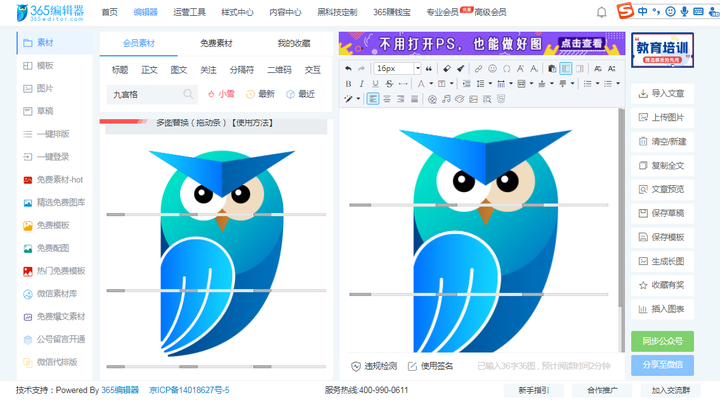Open the emoji smiley picker
720x400 pixels.
(492, 69)
